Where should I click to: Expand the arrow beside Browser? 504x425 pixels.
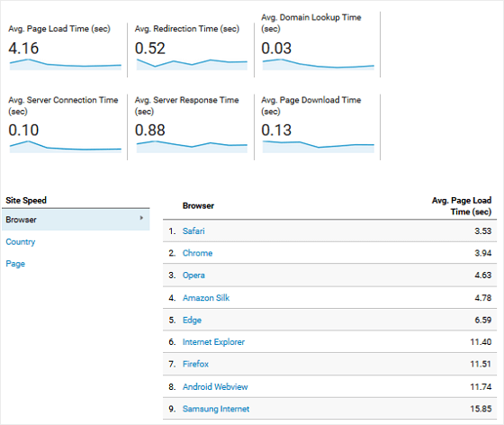pyautogui.click(x=141, y=218)
